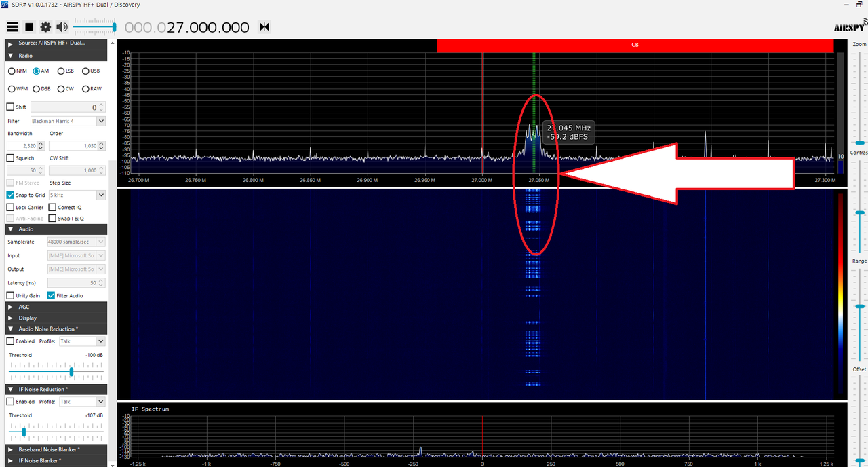
Task: Click the IF Spectrum label
Action: click(150, 409)
